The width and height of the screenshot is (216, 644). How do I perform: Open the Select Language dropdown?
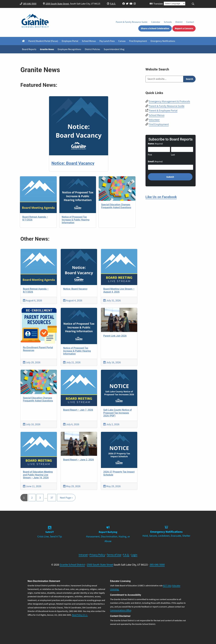[174, 3]
